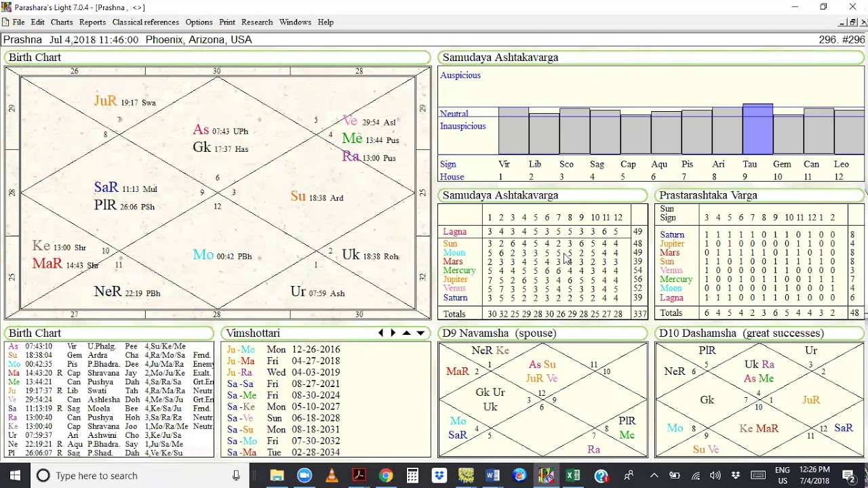Open the Help app taskbar icon
The height and width of the screenshot is (488, 868).
click(601, 476)
